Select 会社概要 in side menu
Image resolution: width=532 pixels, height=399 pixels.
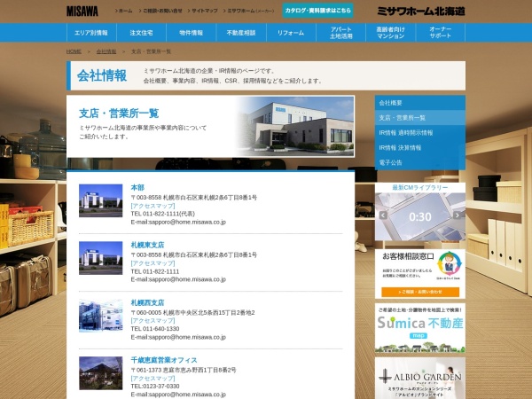(x=420, y=103)
